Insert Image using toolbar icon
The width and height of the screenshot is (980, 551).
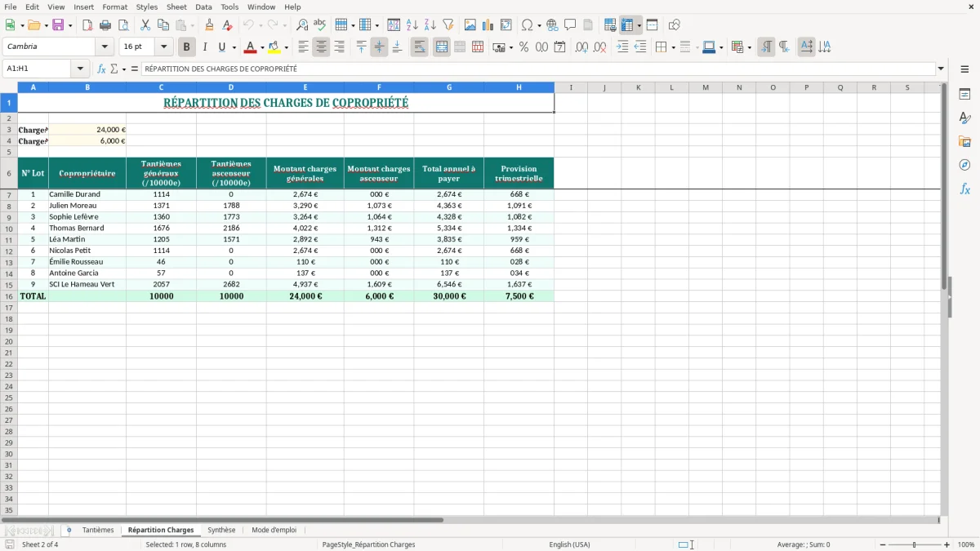[x=470, y=25]
